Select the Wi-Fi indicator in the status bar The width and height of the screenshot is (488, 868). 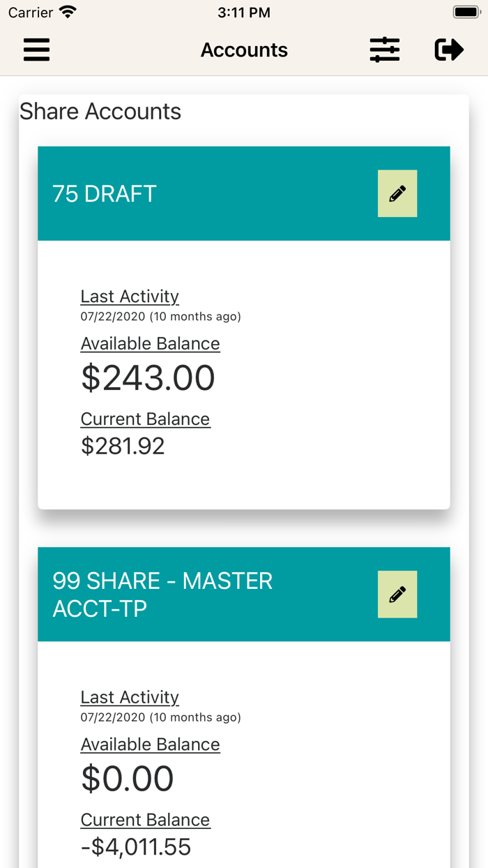pos(66,11)
